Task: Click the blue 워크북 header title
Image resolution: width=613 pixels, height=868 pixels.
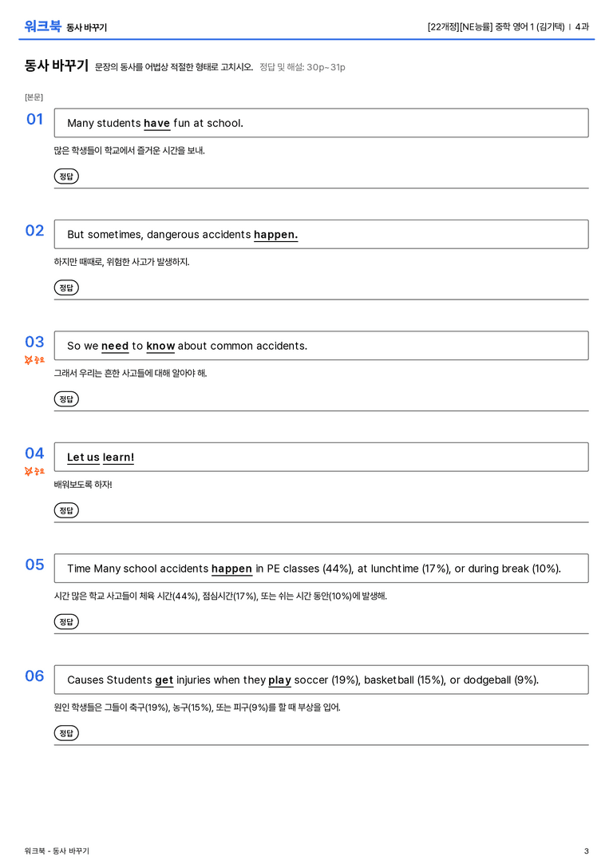Action: pyautogui.click(x=42, y=26)
